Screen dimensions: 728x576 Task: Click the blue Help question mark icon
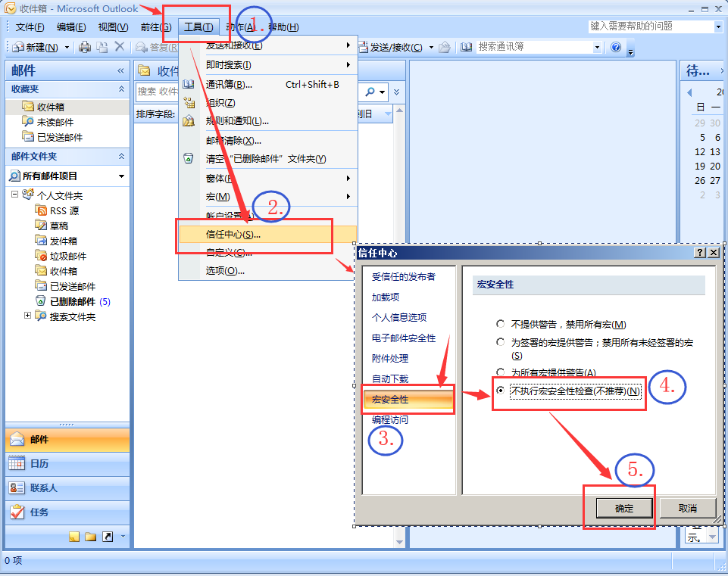(616, 47)
